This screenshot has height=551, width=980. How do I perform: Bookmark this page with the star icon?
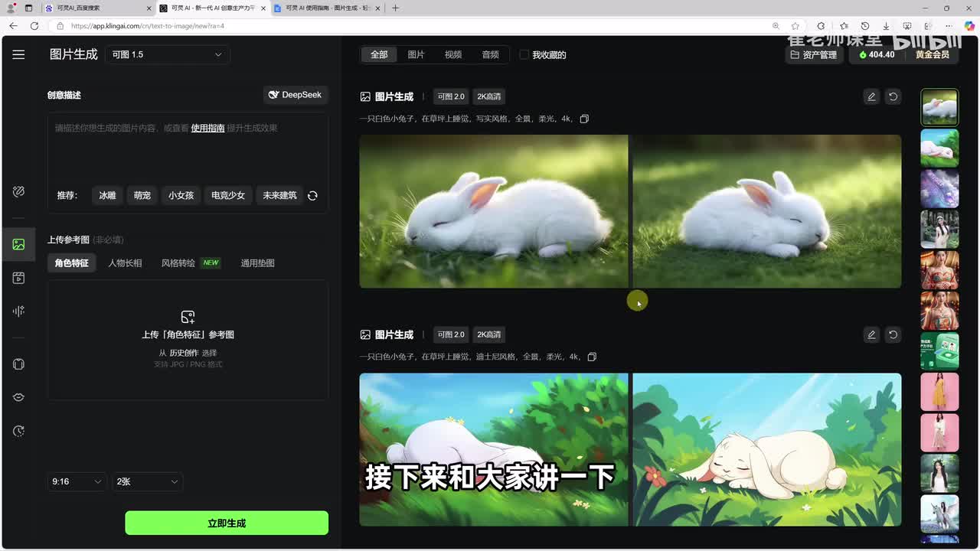[x=795, y=26]
